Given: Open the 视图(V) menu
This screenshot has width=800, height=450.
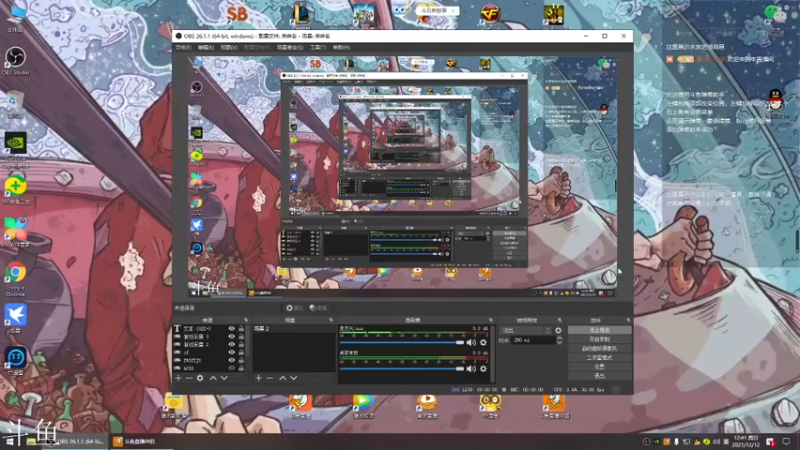Looking at the screenshot, I should coord(229,47).
